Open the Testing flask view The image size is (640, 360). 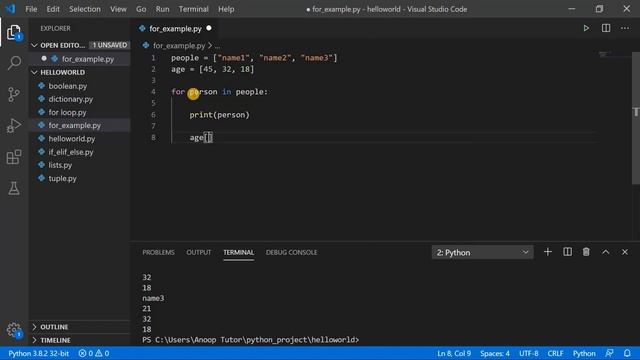point(14,188)
